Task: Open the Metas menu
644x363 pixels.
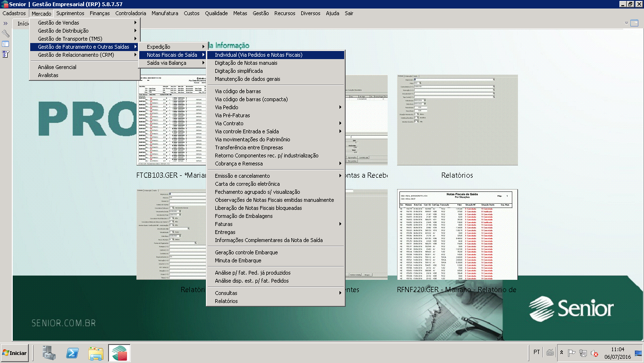Action: tap(240, 13)
